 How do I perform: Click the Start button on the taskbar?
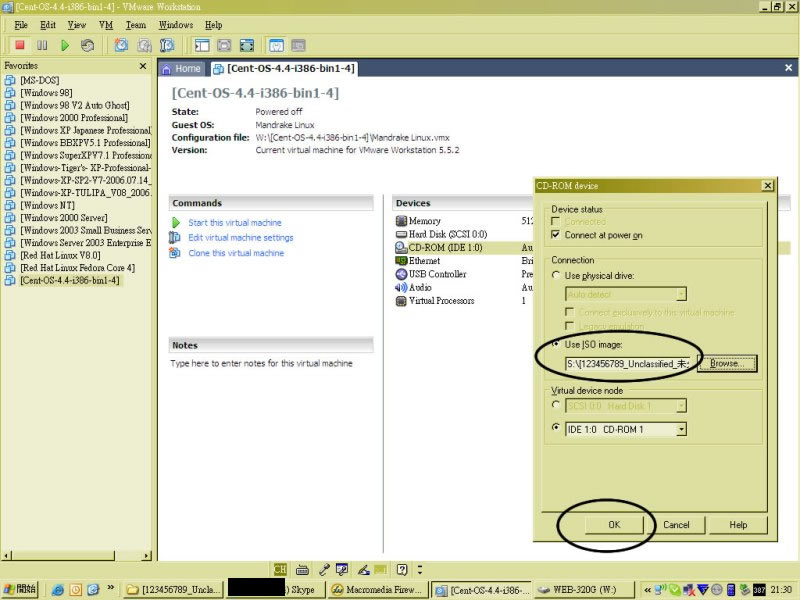[x=20, y=590]
